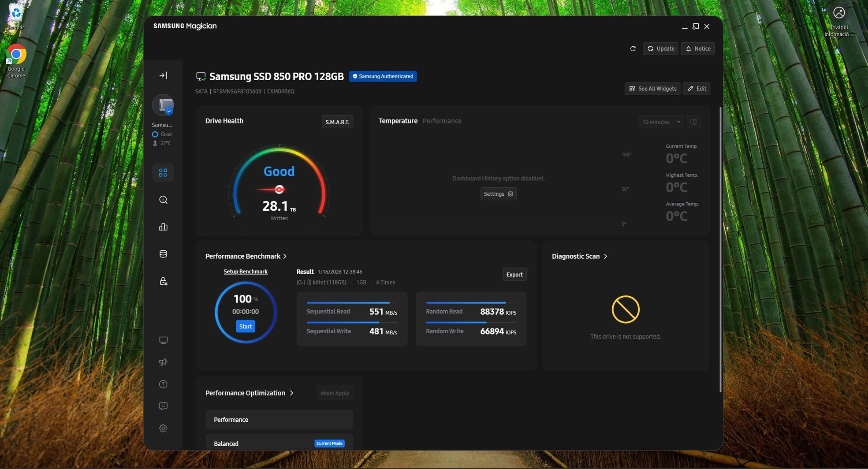The height and width of the screenshot is (469, 868).
Task: Open the bar chart benchmark icon in sidebar
Action: pos(163,227)
